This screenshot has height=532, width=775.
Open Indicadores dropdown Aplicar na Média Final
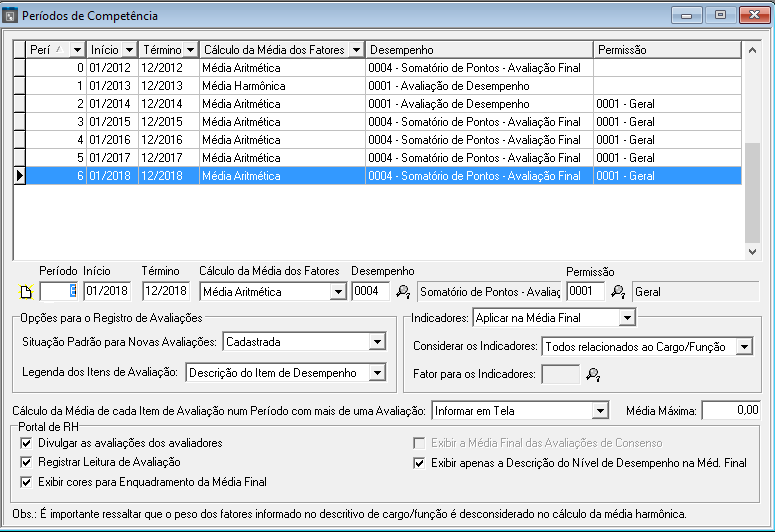pyautogui.click(x=626, y=318)
